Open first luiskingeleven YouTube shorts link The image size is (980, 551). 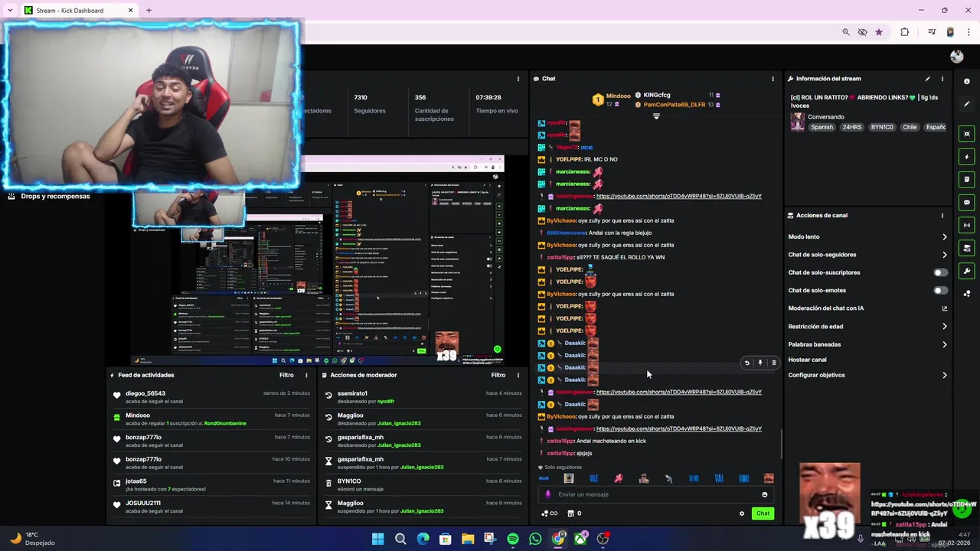click(x=678, y=197)
